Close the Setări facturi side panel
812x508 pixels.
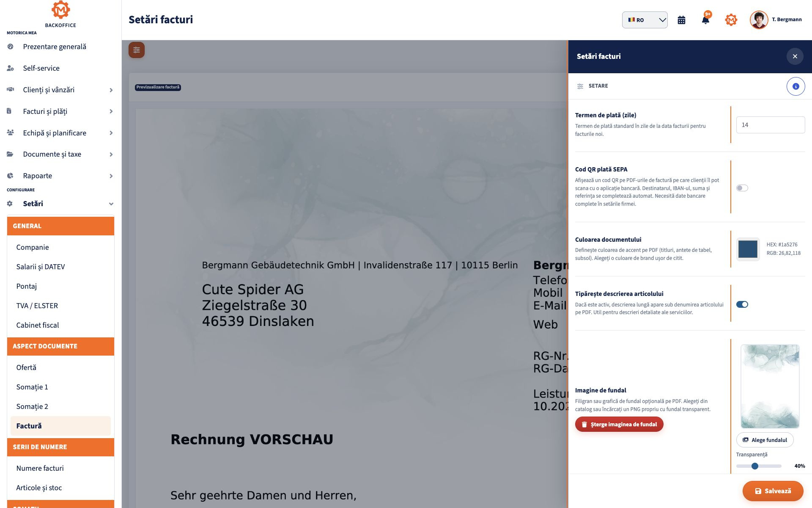(x=795, y=56)
